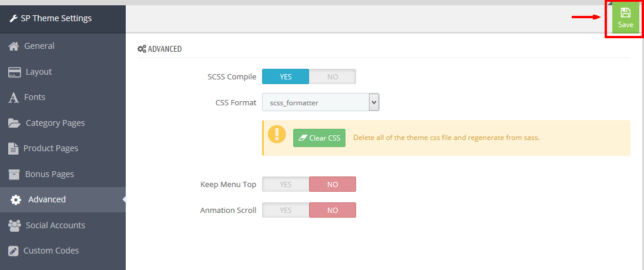
Task: Click the Clear CSS button
Action: [319, 138]
